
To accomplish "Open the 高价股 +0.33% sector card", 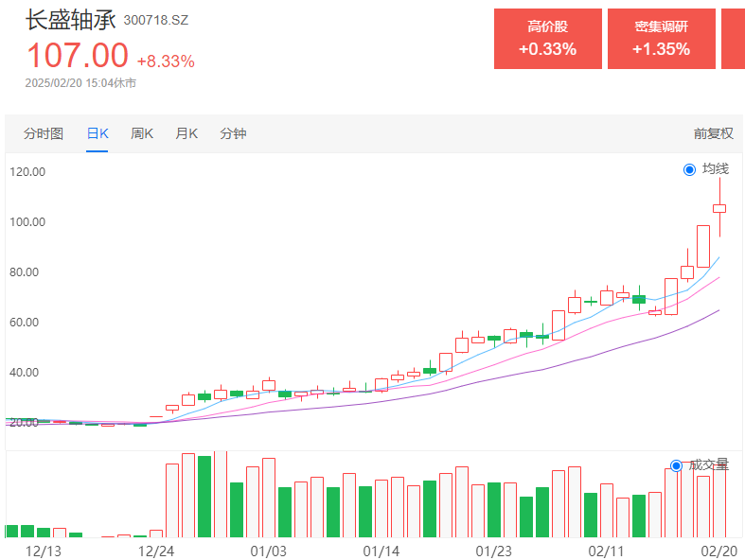I will tap(548, 39).
